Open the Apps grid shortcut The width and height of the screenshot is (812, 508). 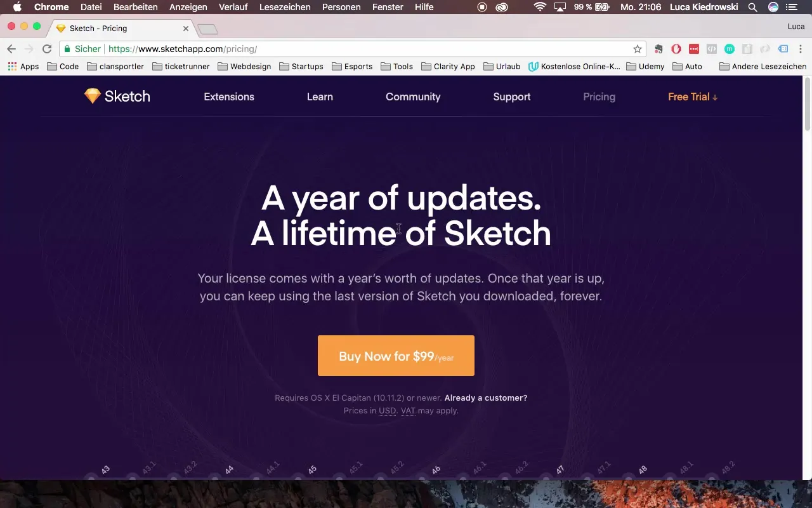(23, 66)
